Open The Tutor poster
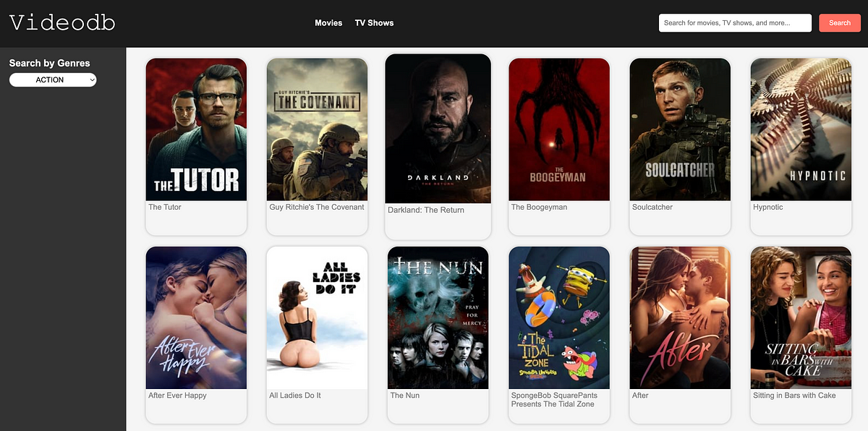Viewport: 868px width, 431px height. 196,129
